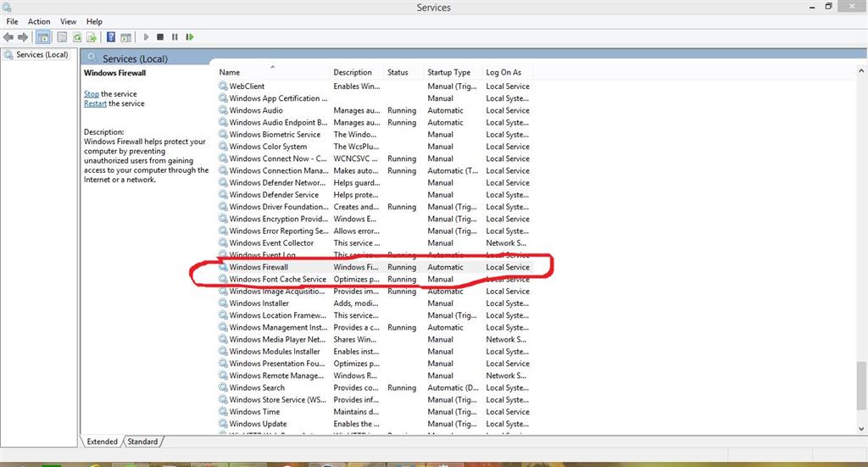
Task: Select the Windows Management Inst... row
Action: [374, 327]
